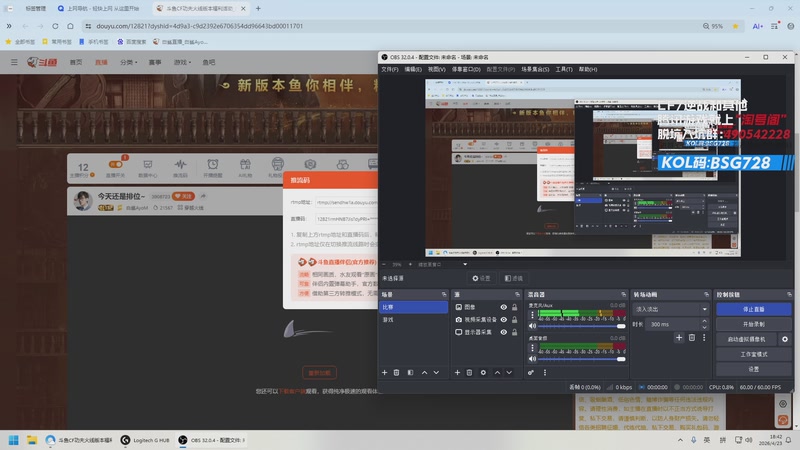Expand the Douyu games dropdown in nav
Image resolution: width=800 pixels, height=450 pixels.
(x=182, y=62)
